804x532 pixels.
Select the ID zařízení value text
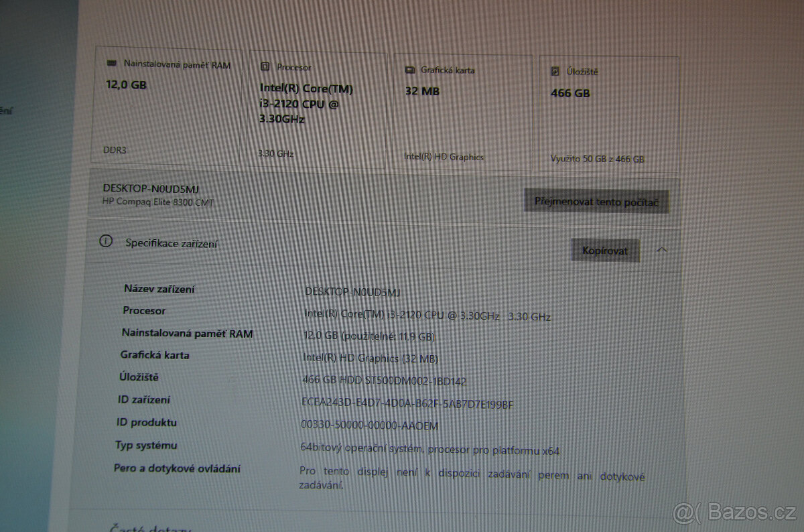click(407, 404)
